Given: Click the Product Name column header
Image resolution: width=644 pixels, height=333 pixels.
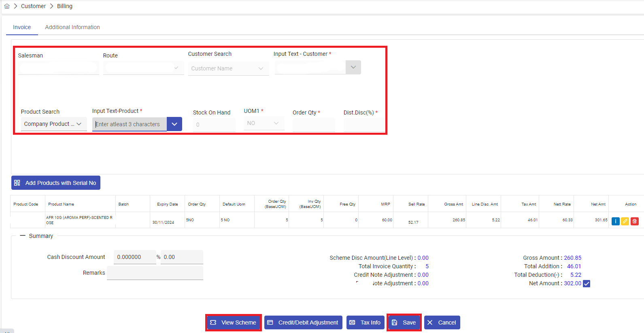Looking at the screenshot, I should click(61, 204).
